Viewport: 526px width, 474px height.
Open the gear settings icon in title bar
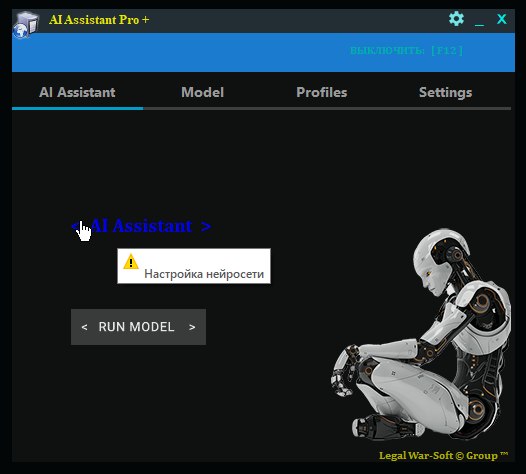pos(456,19)
